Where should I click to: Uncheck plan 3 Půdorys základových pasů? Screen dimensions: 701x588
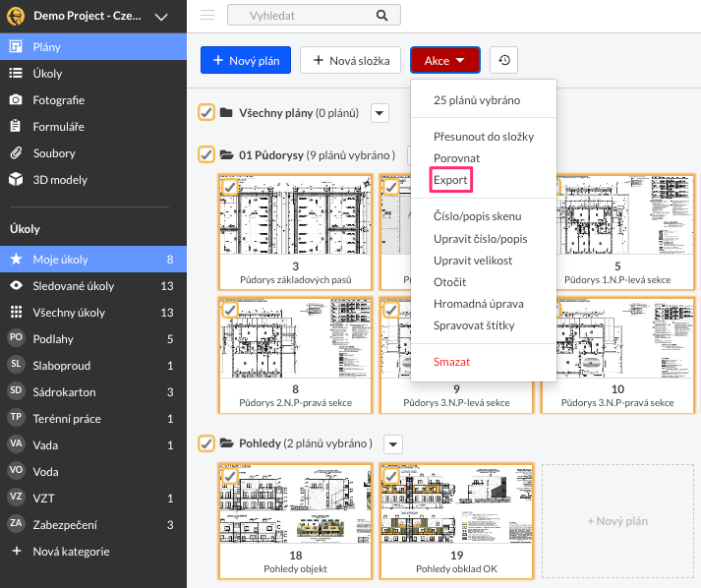point(230,187)
